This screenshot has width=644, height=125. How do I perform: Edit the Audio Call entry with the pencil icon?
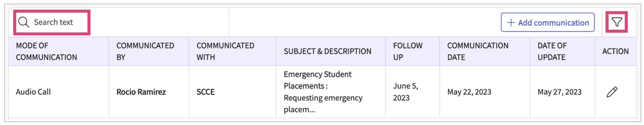coord(612,92)
